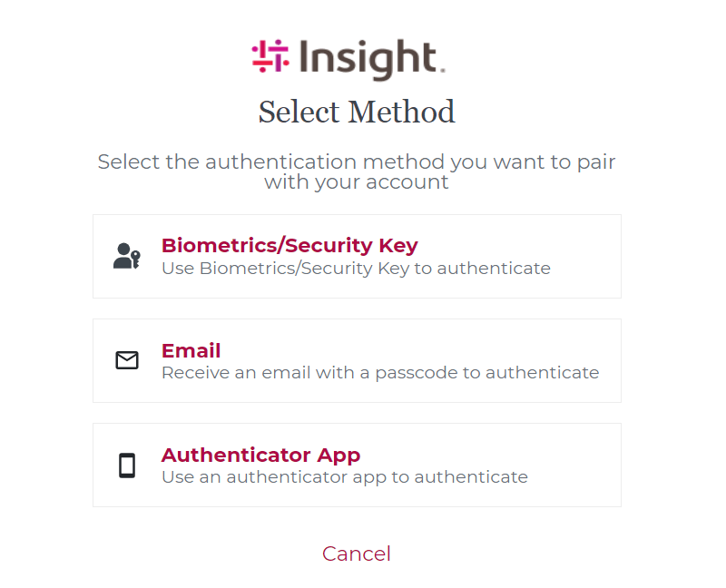Viewport: 726px width, 588px height.
Task: Click Cancel to abort method selection
Action: click(x=357, y=554)
